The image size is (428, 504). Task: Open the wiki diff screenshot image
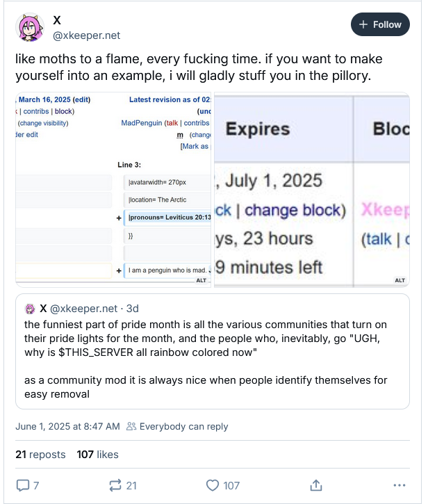(113, 190)
